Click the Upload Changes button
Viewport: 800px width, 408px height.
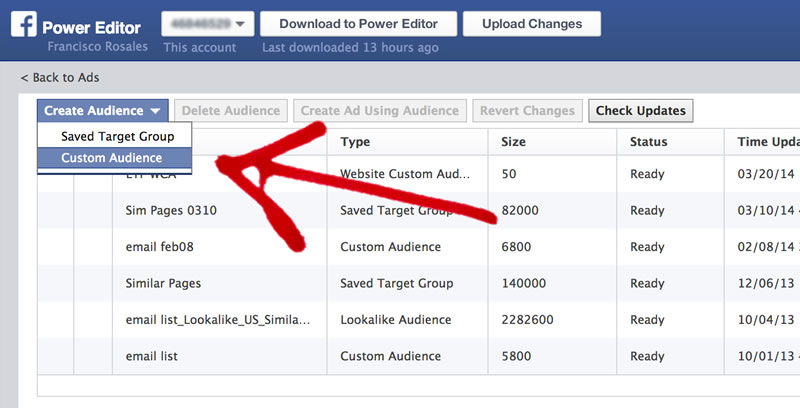tap(532, 24)
